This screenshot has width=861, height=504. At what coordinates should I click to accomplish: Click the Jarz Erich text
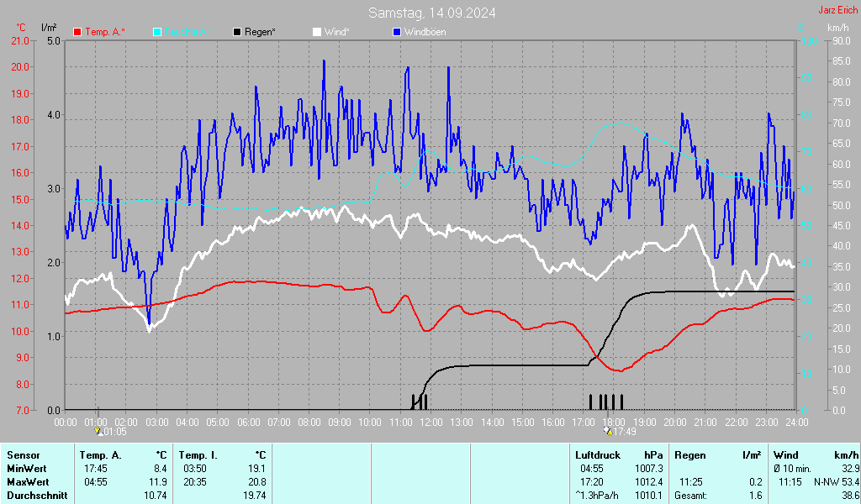click(837, 10)
